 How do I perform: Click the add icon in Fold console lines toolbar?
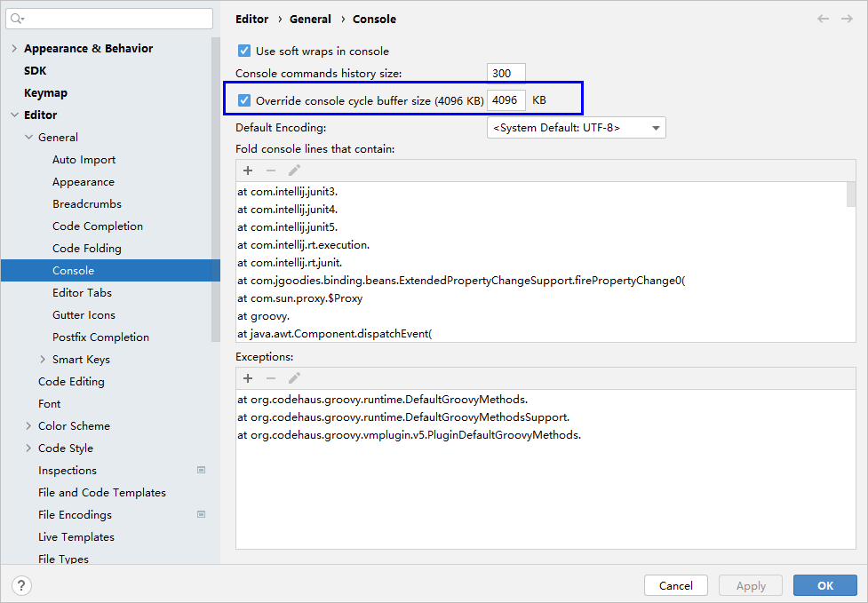(248, 171)
